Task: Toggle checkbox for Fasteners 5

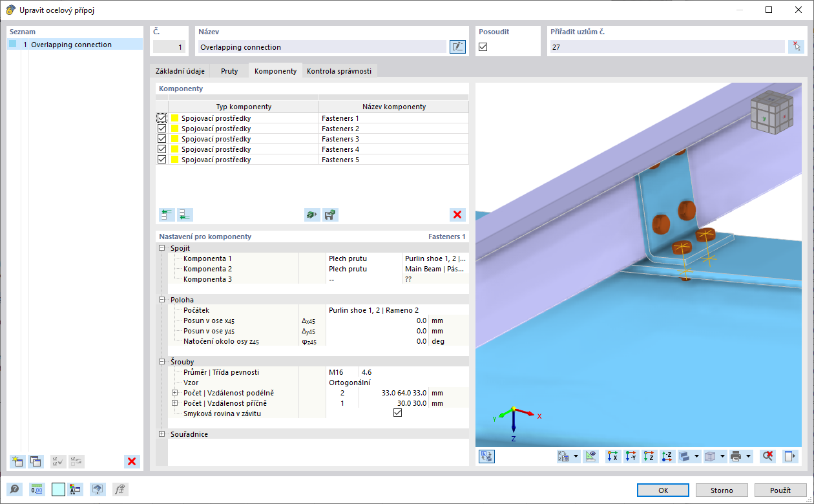Action: (162, 160)
